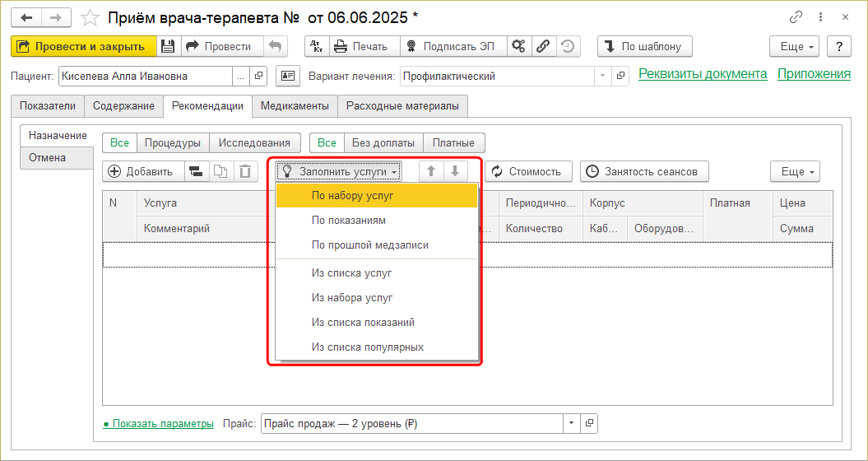The width and height of the screenshot is (868, 461).
Task: Open the Приложения link
Action: (x=814, y=74)
